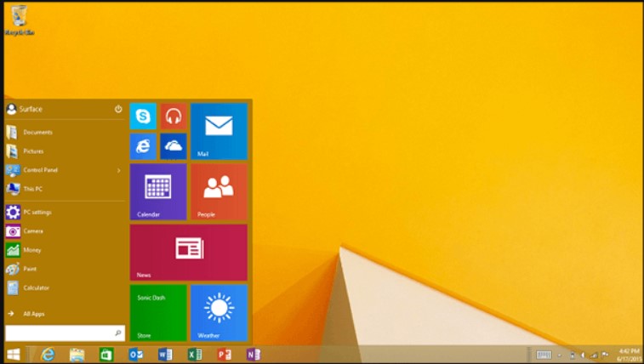The height and width of the screenshot is (364, 644).
Task: Open the Mail tile
Action: (x=219, y=131)
